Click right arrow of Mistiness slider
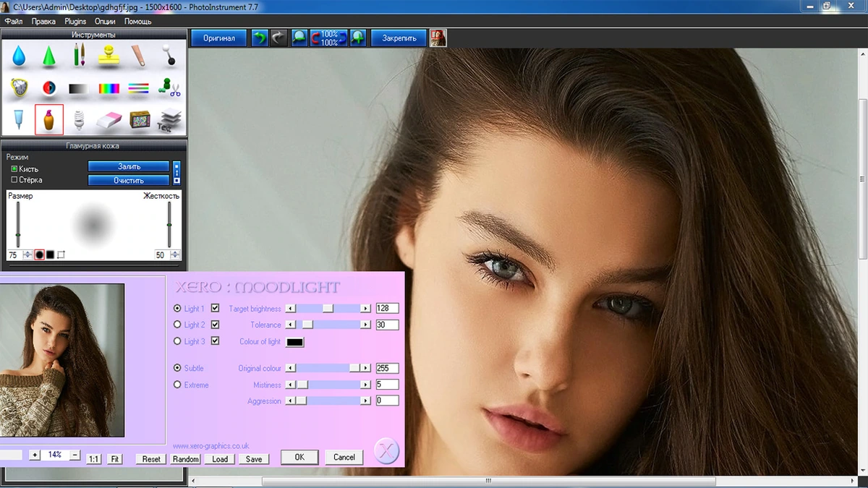 pos(366,385)
